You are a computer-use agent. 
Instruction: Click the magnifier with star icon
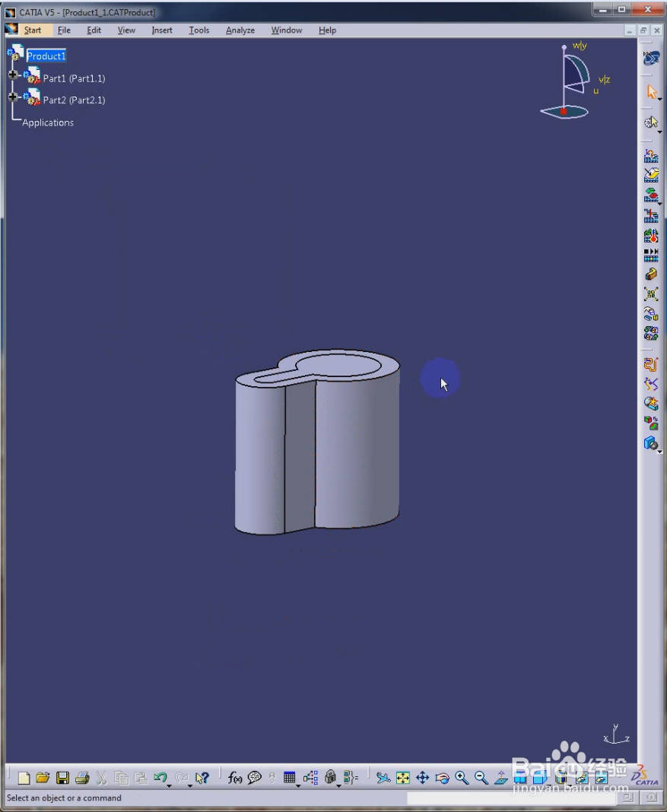click(651, 404)
